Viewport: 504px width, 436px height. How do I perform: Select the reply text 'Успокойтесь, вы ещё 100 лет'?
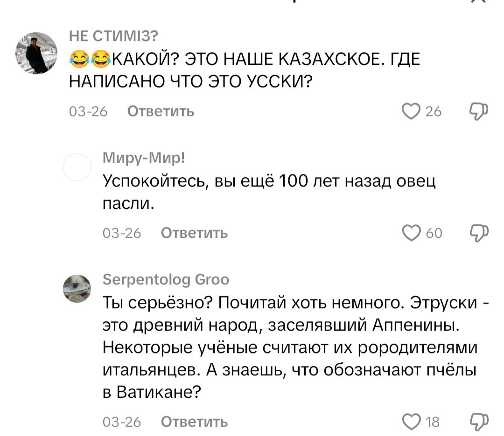click(x=268, y=191)
